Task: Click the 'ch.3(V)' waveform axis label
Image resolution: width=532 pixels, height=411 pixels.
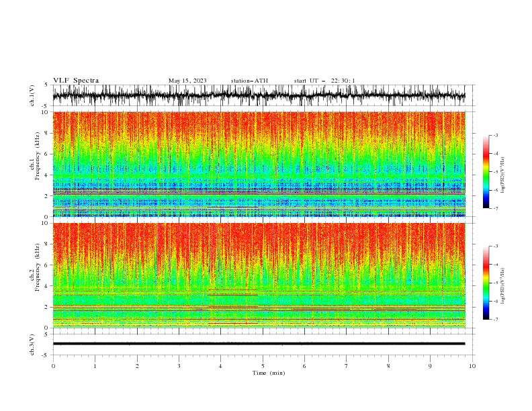Action: click(x=32, y=345)
